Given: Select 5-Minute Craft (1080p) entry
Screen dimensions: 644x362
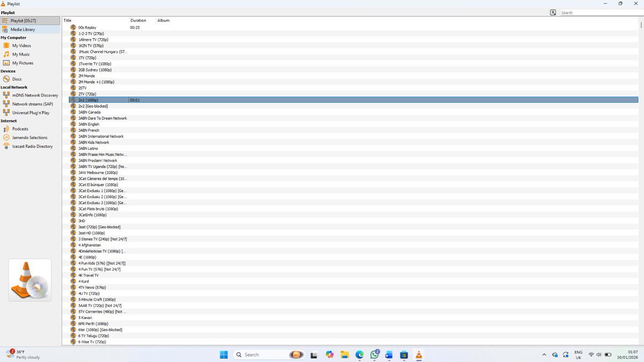Looking at the screenshot, I should coord(97,300).
